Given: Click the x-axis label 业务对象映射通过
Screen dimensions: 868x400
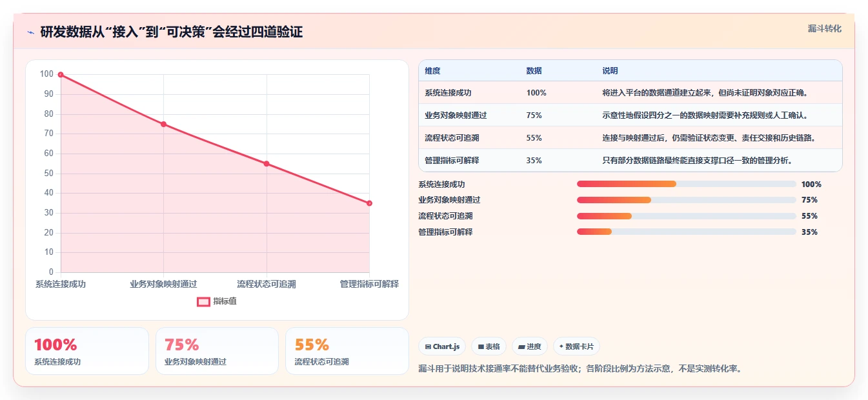Looking at the screenshot, I should (163, 284).
